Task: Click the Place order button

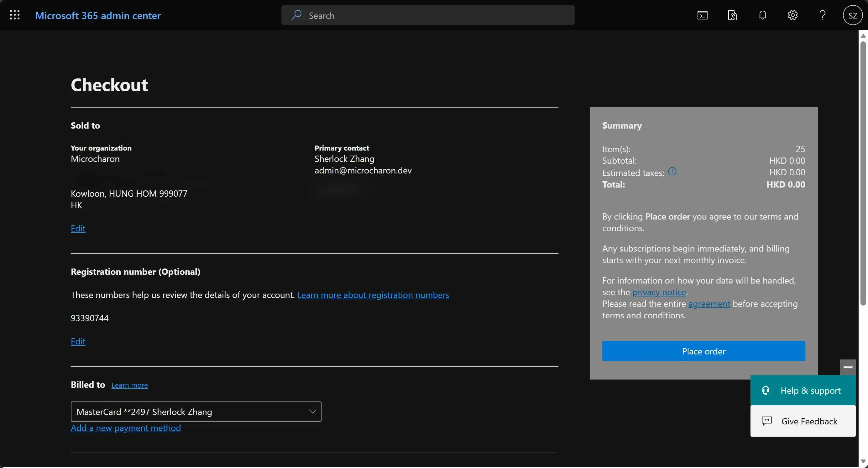Action: (703, 351)
